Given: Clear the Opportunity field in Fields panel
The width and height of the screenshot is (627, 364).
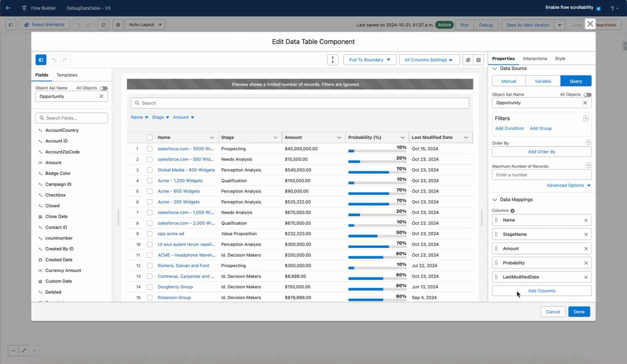Looking at the screenshot, I should click(x=101, y=96).
